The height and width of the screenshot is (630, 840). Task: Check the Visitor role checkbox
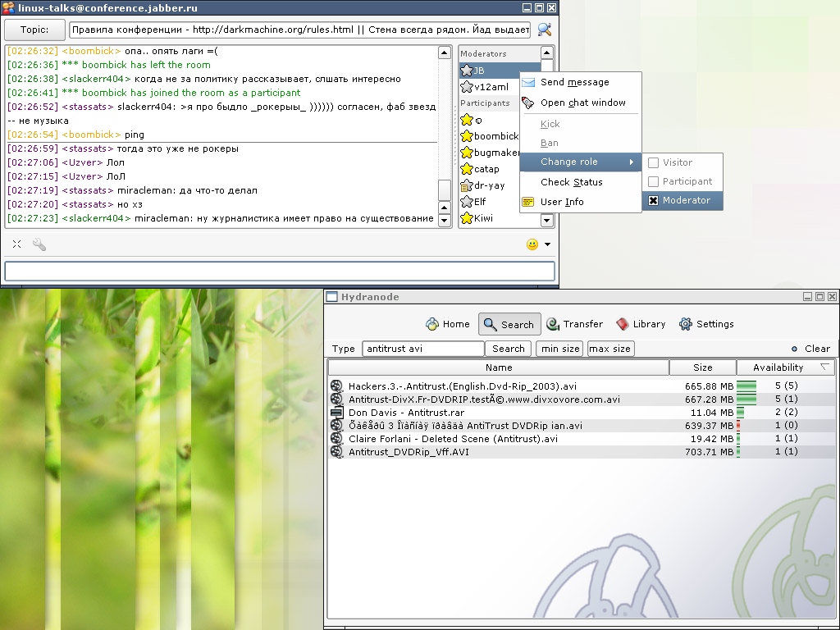pyautogui.click(x=653, y=162)
